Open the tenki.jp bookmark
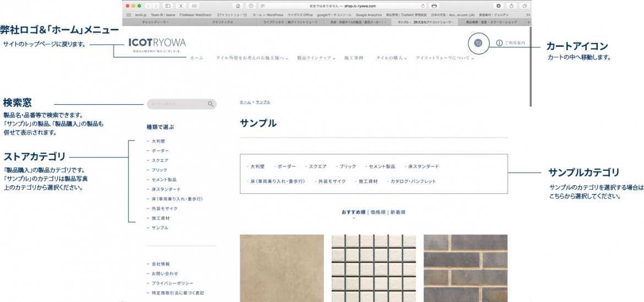The image size is (644, 302). pos(141,15)
